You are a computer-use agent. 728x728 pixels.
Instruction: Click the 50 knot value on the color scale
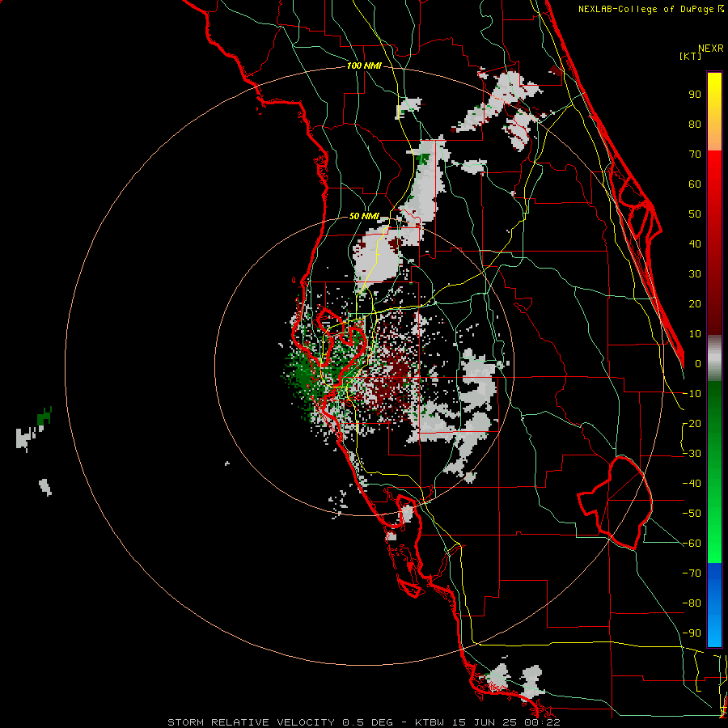coord(695,214)
